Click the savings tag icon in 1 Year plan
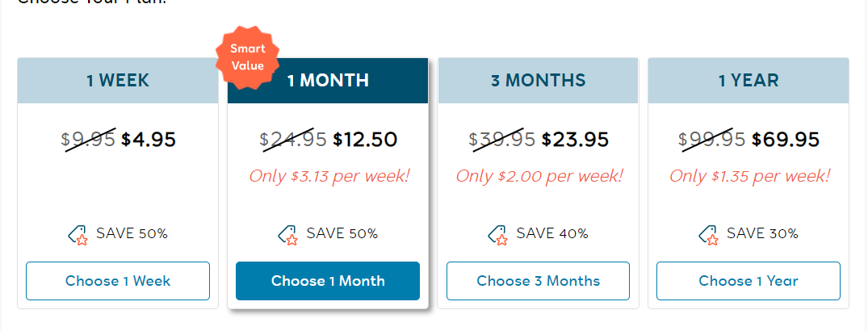The image size is (868, 331). coord(709,235)
